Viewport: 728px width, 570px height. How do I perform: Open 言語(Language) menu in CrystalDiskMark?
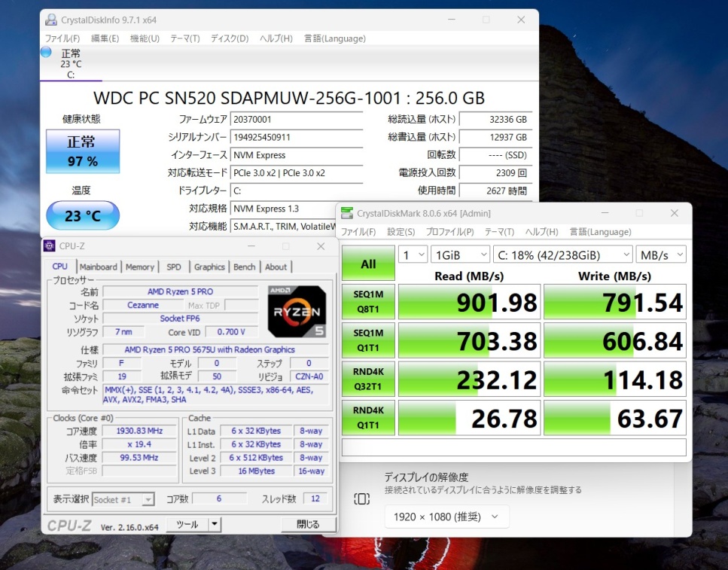pyautogui.click(x=600, y=232)
